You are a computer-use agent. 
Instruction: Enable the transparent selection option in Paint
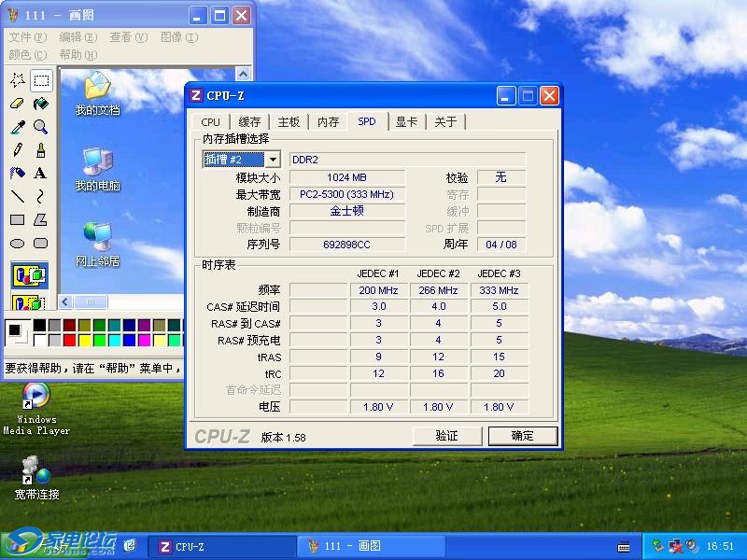tap(30, 302)
